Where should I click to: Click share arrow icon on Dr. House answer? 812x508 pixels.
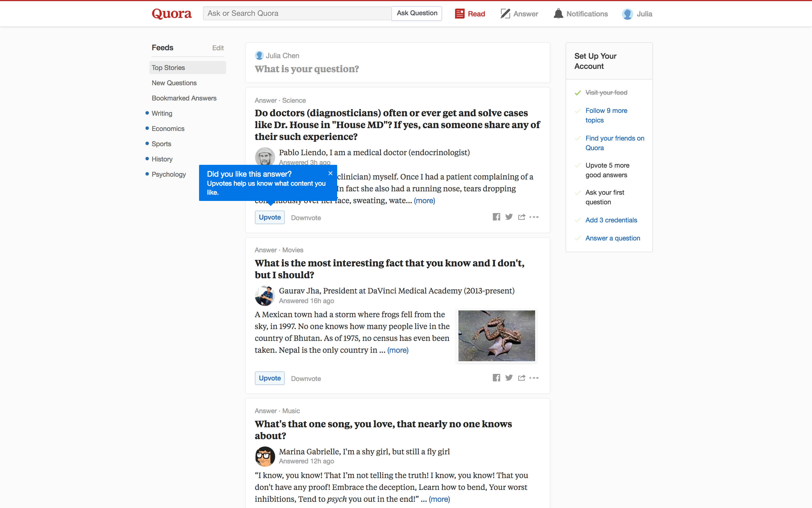[521, 217]
